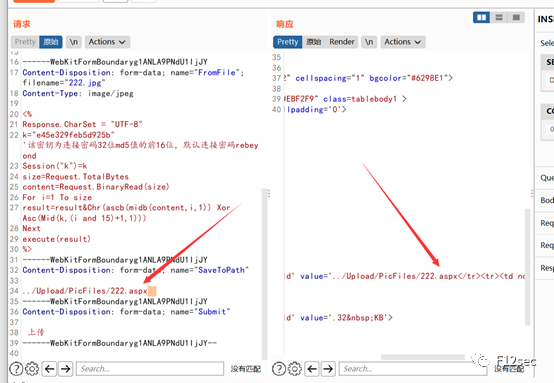554x383 pixels.
Task: Open the response pane Actions dropdown
Action: (403, 42)
